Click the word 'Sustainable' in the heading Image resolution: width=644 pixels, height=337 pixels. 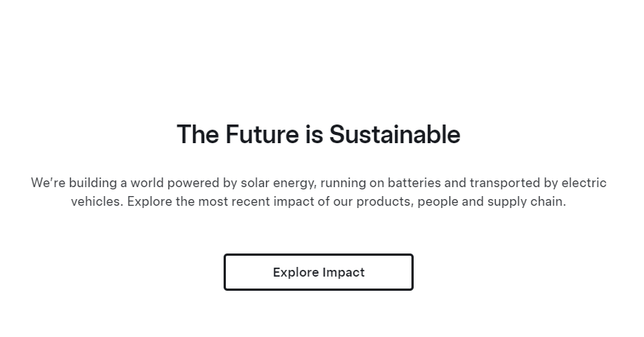(395, 134)
